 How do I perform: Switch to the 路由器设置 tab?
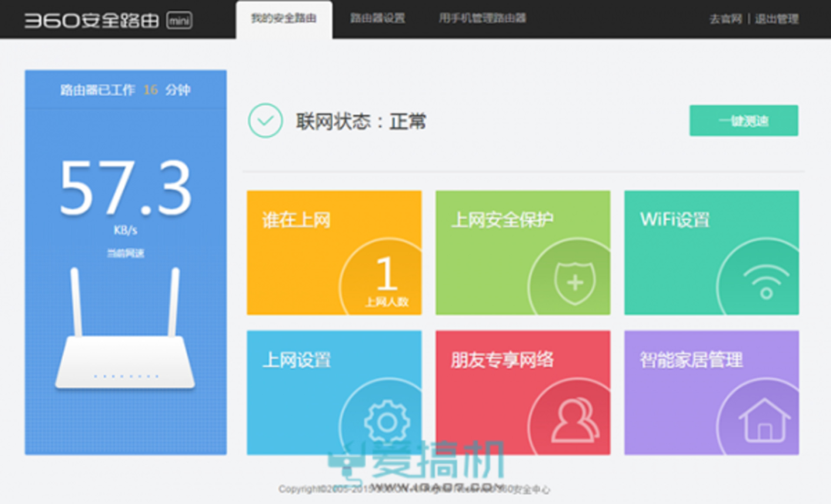(378, 18)
